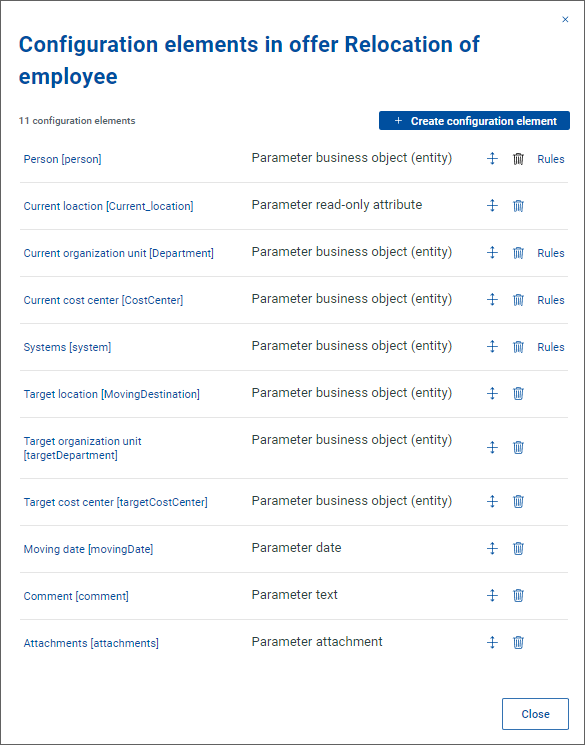Click the 'Parameter attachment' type text
Viewport: 585px width, 745px height.
click(316, 642)
